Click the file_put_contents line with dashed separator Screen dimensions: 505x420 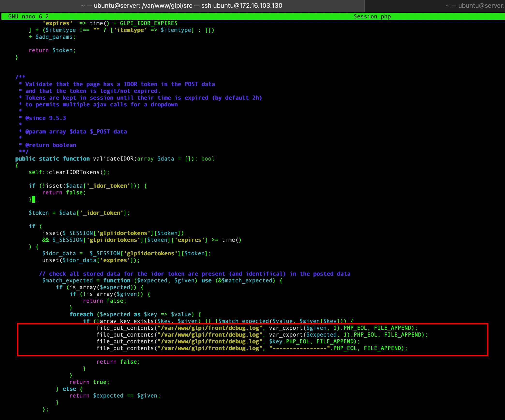pyautogui.click(x=252, y=348)
